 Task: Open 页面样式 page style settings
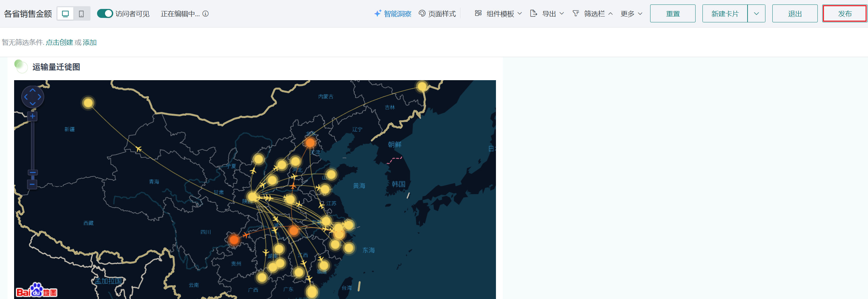click(x=437, y=14)
